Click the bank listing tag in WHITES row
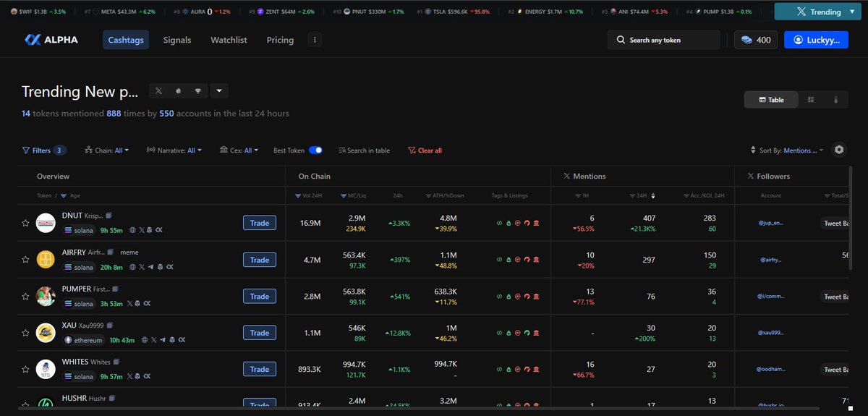The height and width of the screenshot is (416, 868). (536, 369)
